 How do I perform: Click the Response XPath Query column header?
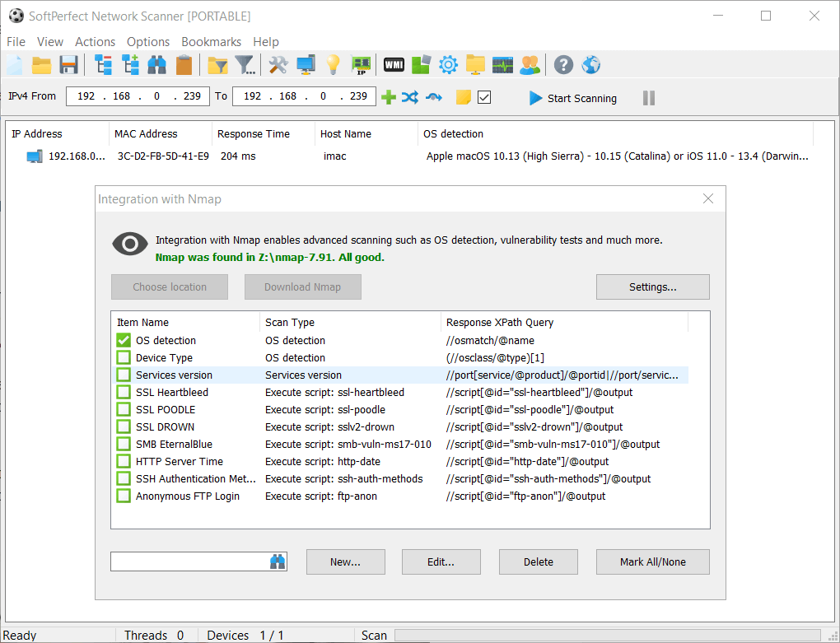point(565,322)
